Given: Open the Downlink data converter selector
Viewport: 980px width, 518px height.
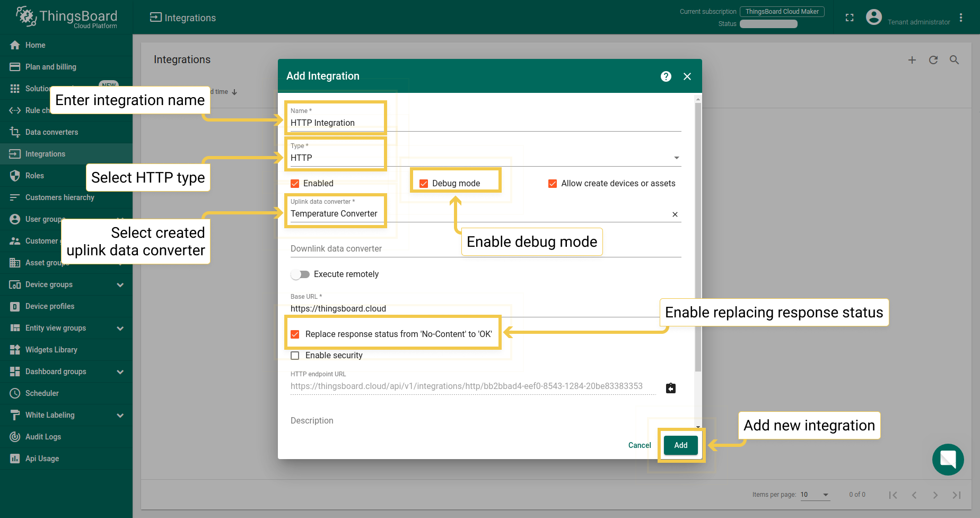Looking at the screenshot, I should point(486,248).
